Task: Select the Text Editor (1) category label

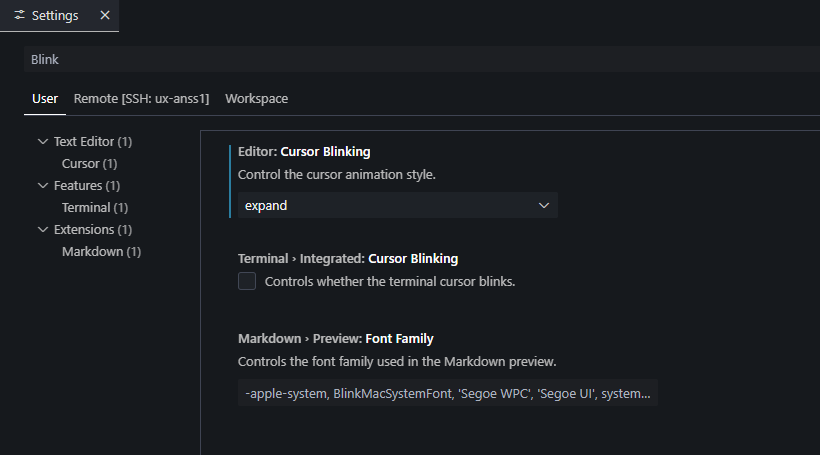Action: [92, 142]
